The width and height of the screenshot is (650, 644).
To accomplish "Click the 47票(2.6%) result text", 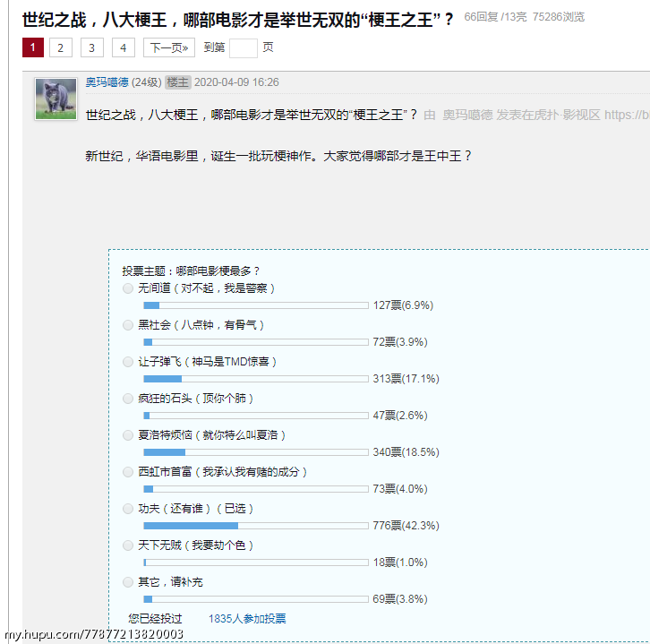I will [400, 416].
